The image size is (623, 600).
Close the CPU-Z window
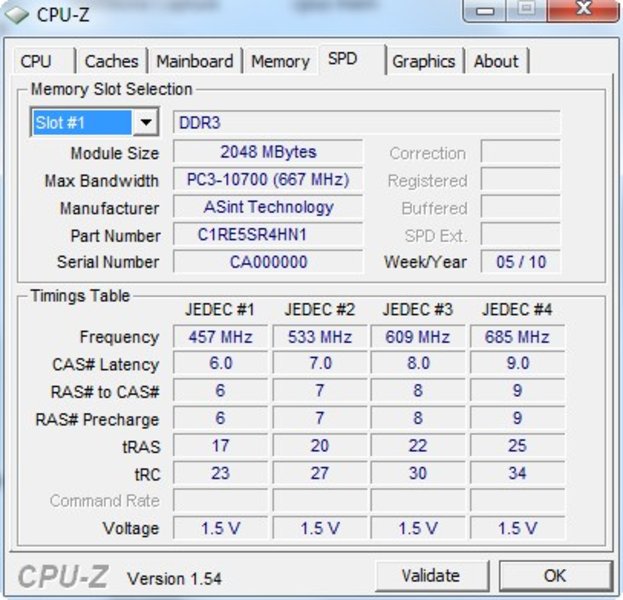[583, 10]
